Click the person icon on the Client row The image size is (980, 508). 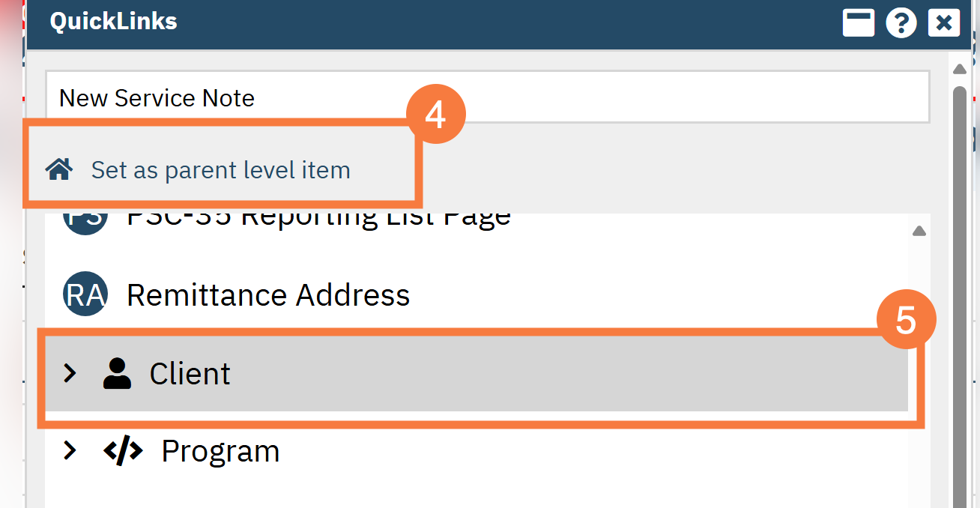115,373
